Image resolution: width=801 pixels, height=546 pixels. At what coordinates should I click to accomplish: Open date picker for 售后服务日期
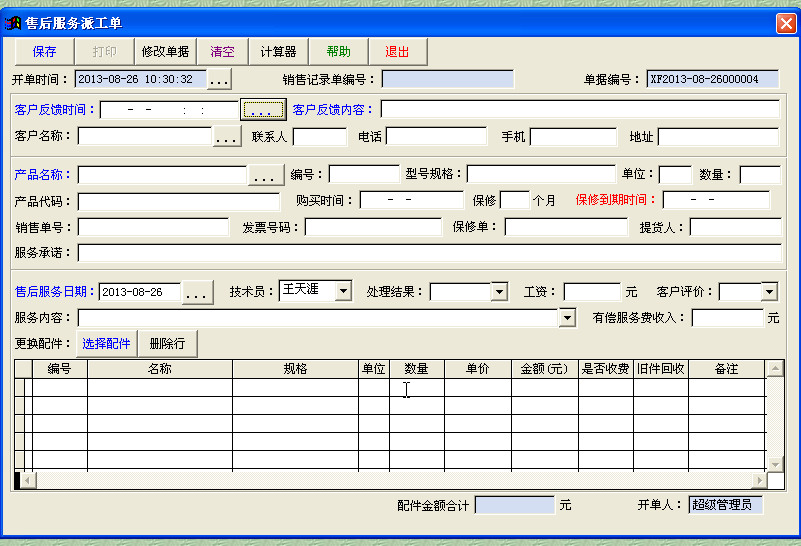click(197, 293)
